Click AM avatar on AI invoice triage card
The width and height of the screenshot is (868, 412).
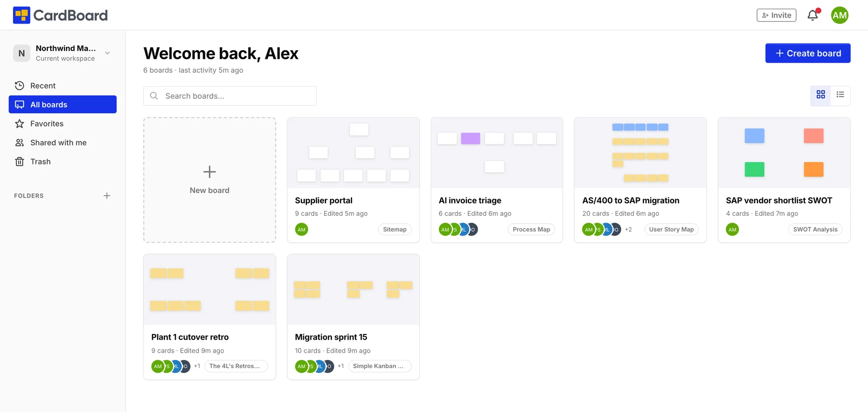pyautogui.click(x=445, y=229)
